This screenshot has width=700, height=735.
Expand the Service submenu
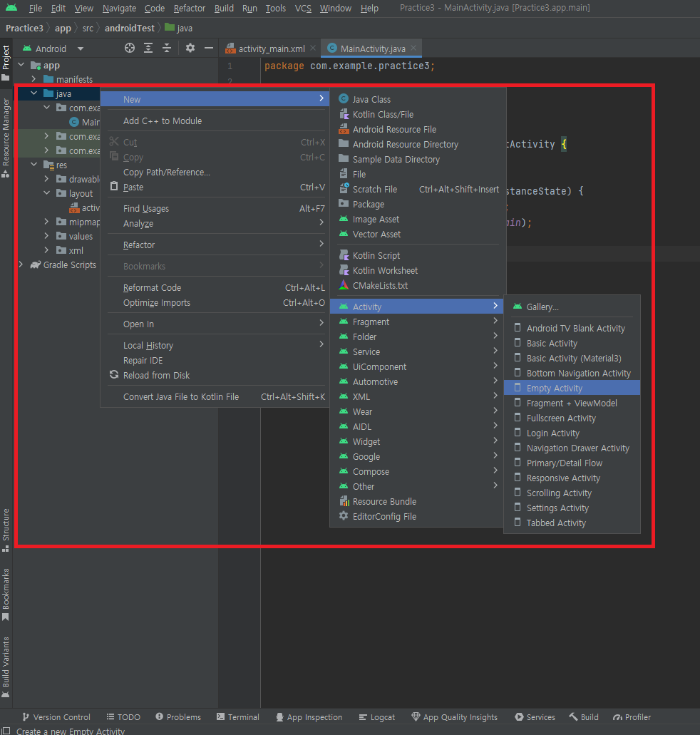coord(416,352)
